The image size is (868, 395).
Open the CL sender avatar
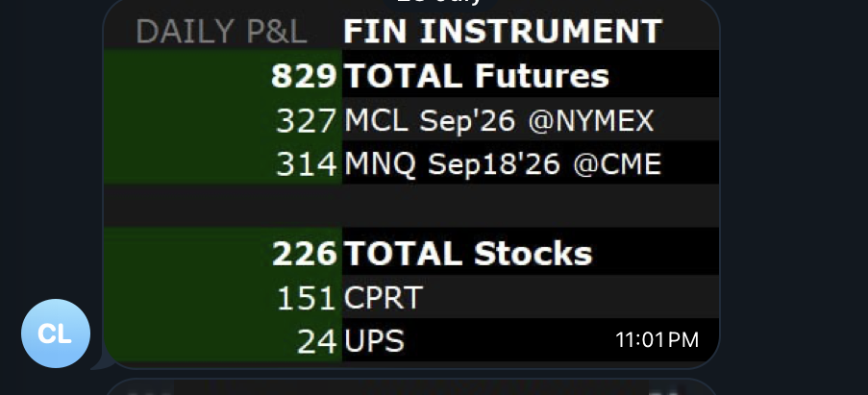[56, 333]
